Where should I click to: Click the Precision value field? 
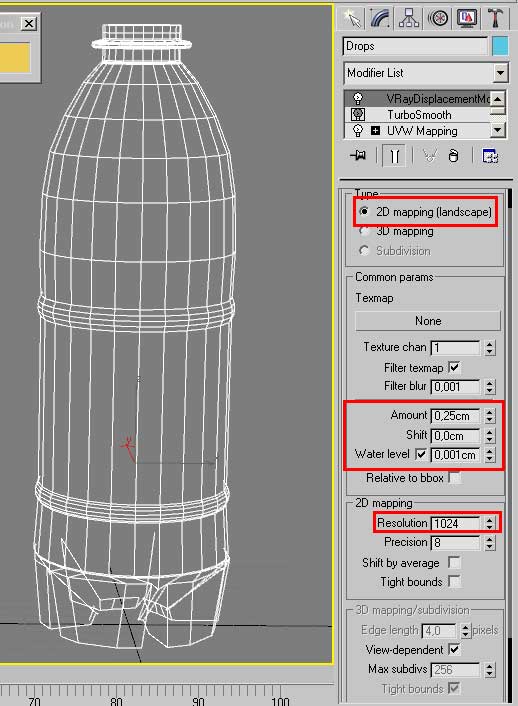455,543
